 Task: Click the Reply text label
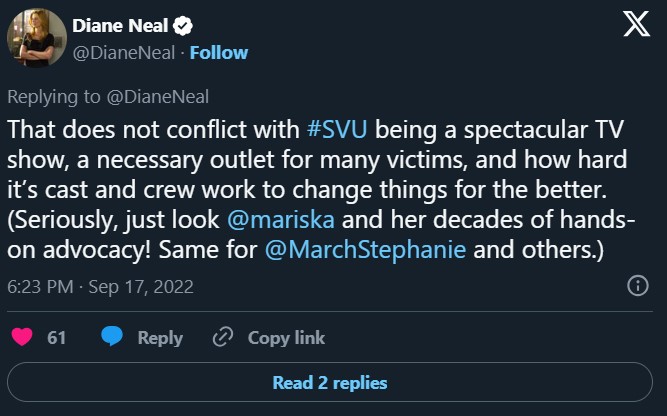[160, 338]
